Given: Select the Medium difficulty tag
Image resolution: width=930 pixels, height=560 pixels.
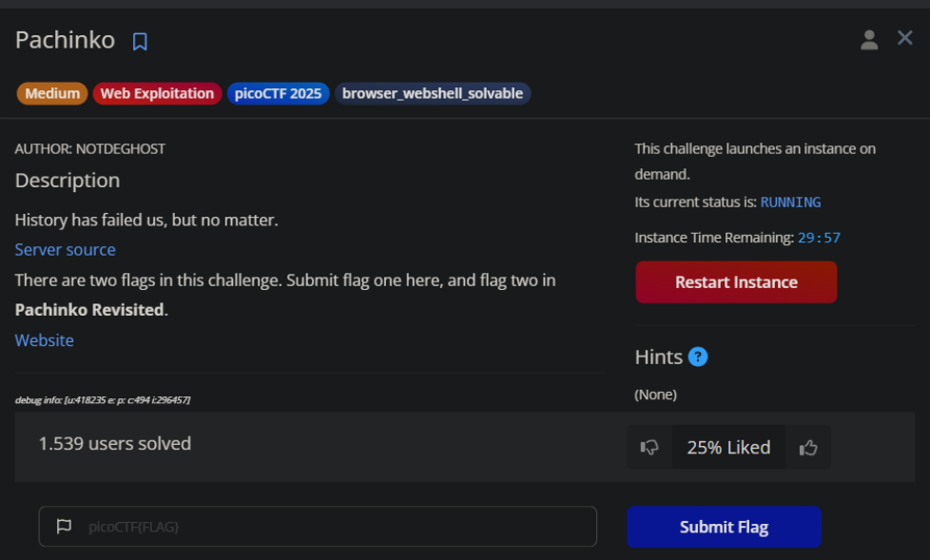Looking at the screenshot, I should (x=52, y=93).
